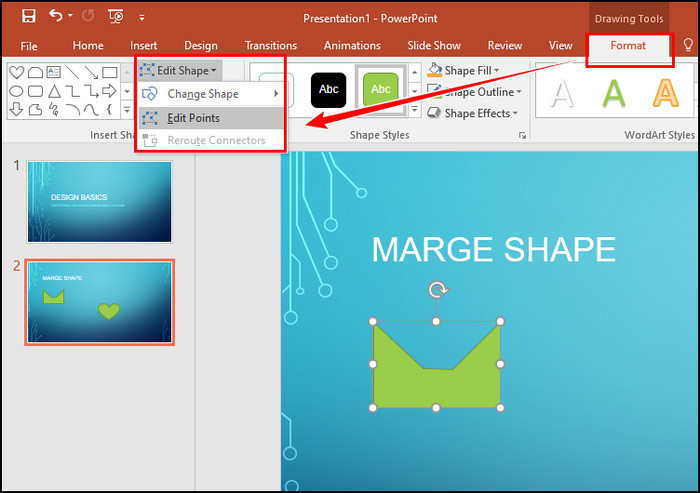
Task: Move to the next row of the shapes gallery
Action: point(127,91)
